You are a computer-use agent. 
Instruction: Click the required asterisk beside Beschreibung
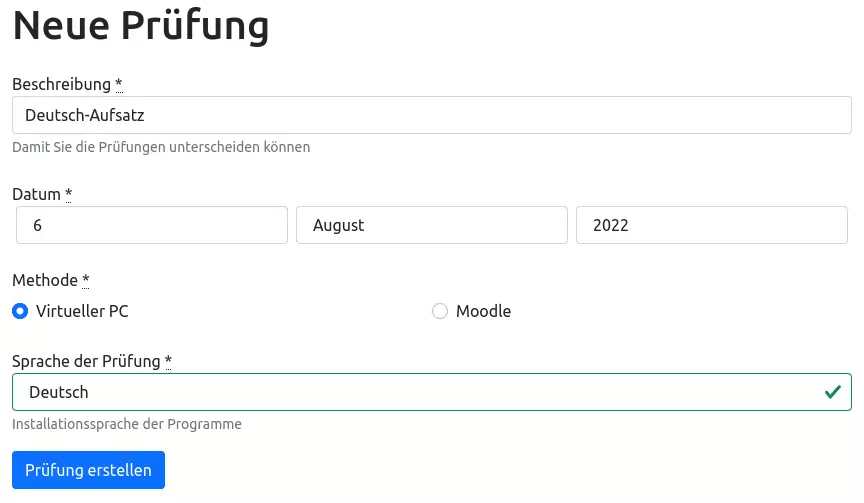coord(119,83)
